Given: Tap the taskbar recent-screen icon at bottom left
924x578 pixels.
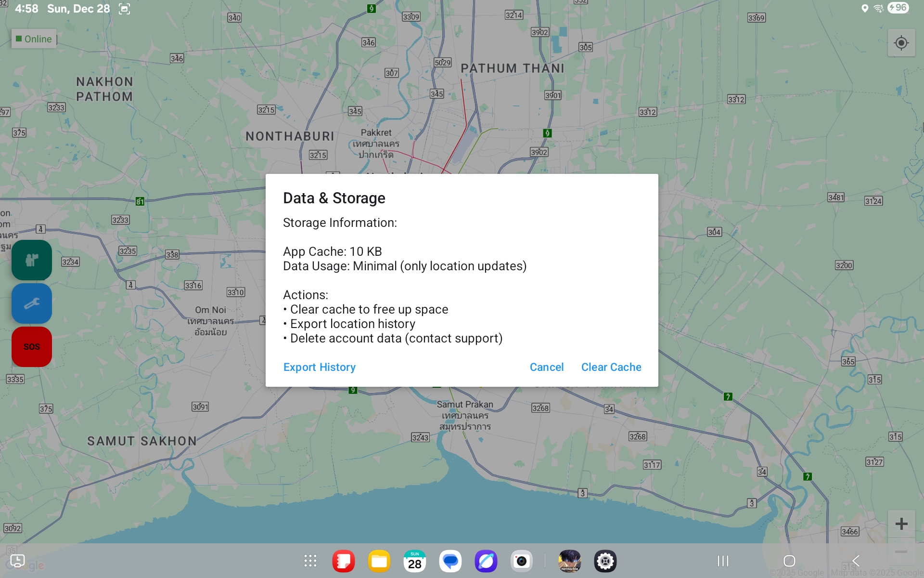Looking at the screenshot, I should (17, 561).
